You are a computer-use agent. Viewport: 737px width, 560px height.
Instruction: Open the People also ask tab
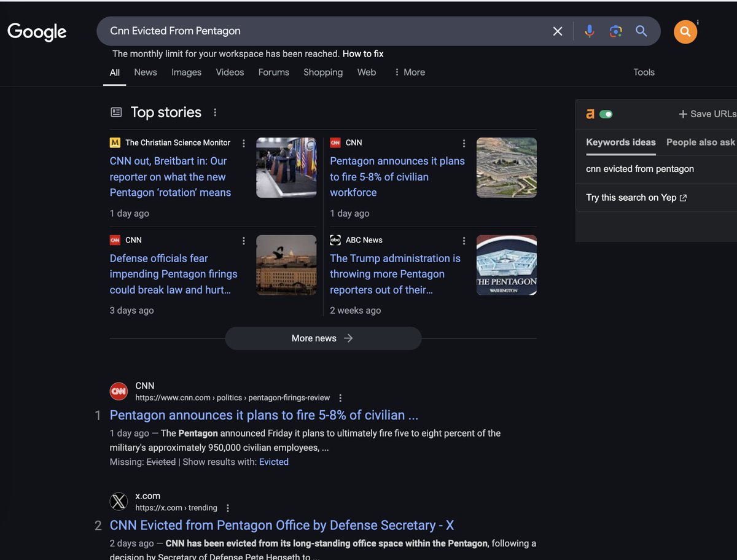click(700, 142)
